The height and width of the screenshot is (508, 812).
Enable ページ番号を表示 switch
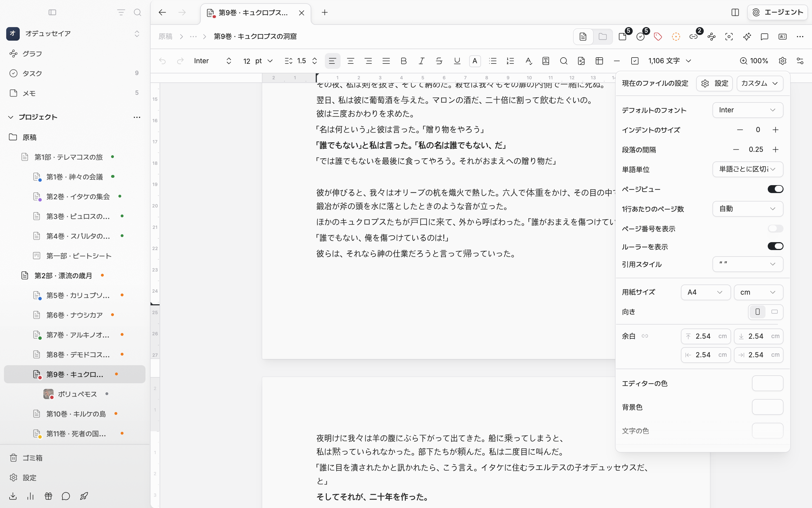pyautogui.click(x=775, y=229)
